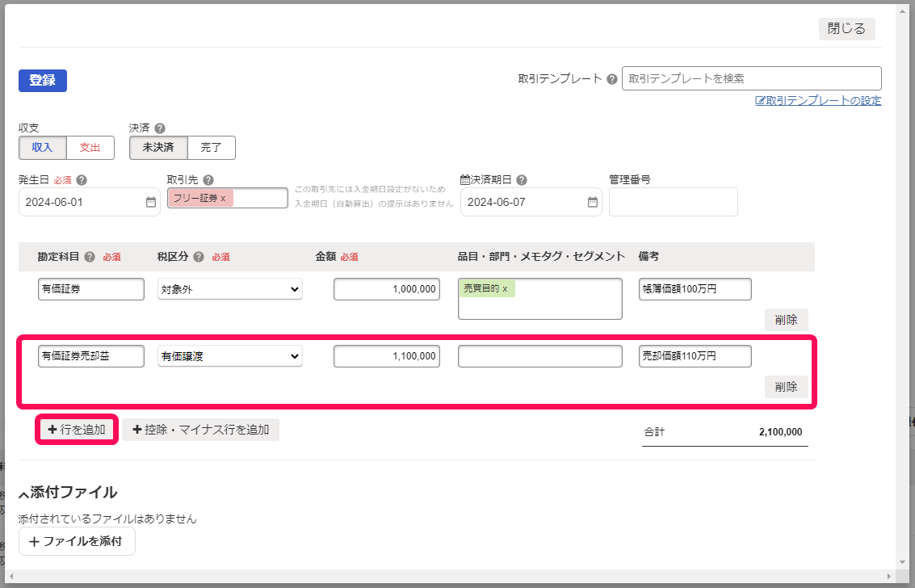This screenshot has height=588, width=915.
Task: Click 控除・マイナス行を追加 button
Action: coord(201,430)
